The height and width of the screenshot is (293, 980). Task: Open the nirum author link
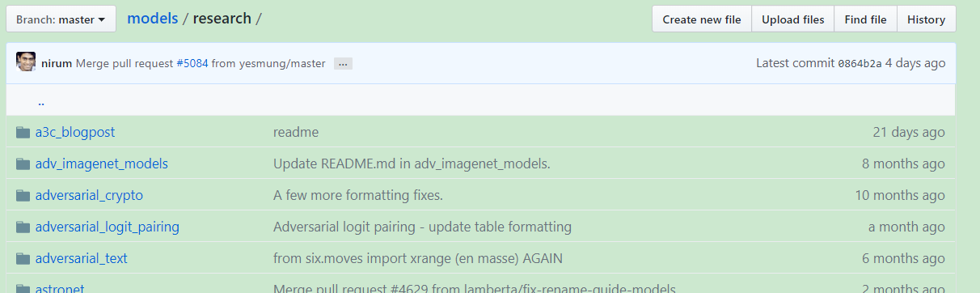[57, 63]
